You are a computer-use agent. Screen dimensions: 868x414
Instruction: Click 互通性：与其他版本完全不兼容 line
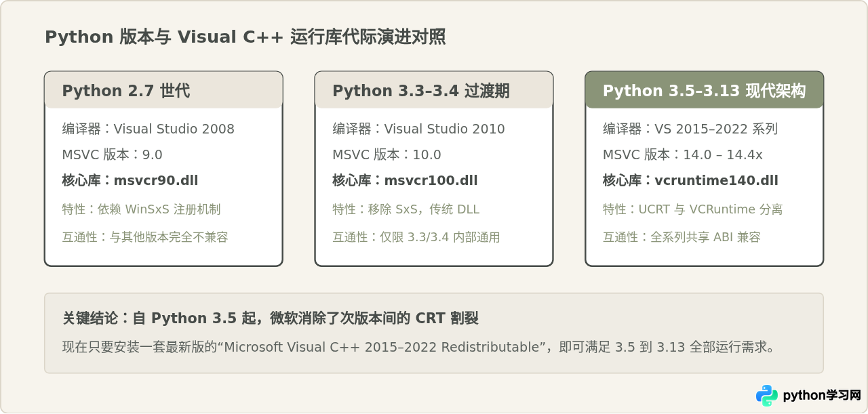point(145,237)
